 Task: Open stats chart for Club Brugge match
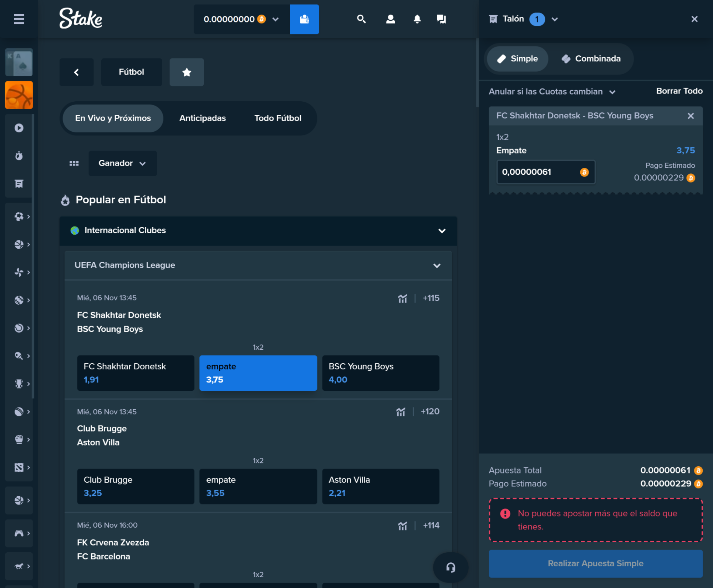[401, 412]
